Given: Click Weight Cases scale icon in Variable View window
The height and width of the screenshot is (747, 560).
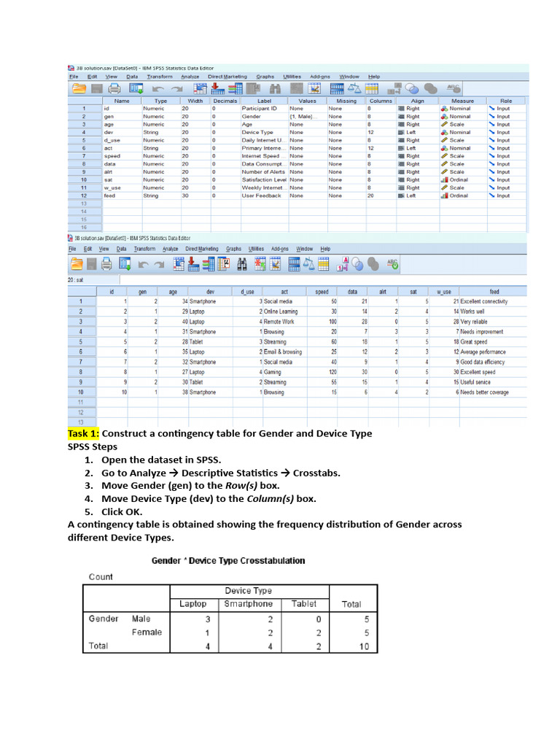Looking at the screenshot, I should (x=354, y=88).
